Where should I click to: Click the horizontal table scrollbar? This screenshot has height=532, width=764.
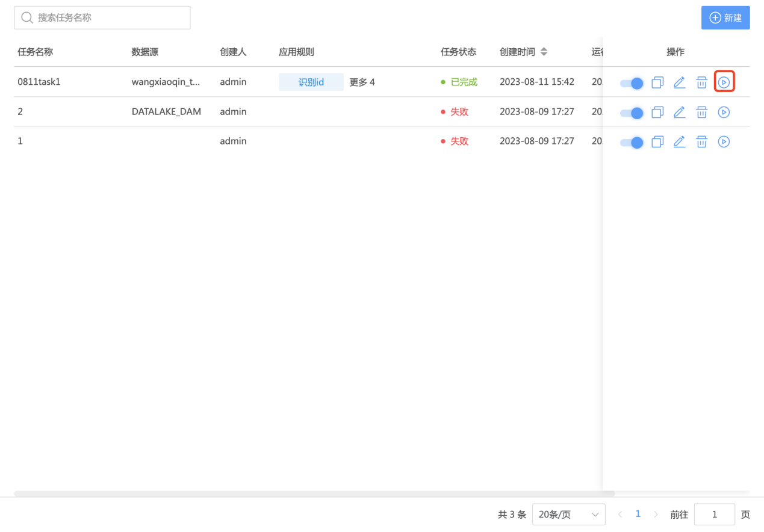pyautogui.click(x=314, y=493)
